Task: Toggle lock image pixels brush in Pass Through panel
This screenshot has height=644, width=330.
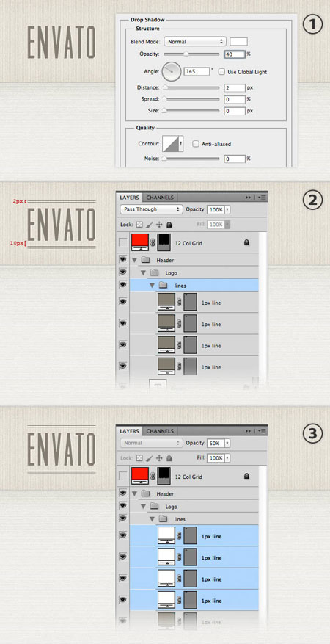Action: click(148, 225)
